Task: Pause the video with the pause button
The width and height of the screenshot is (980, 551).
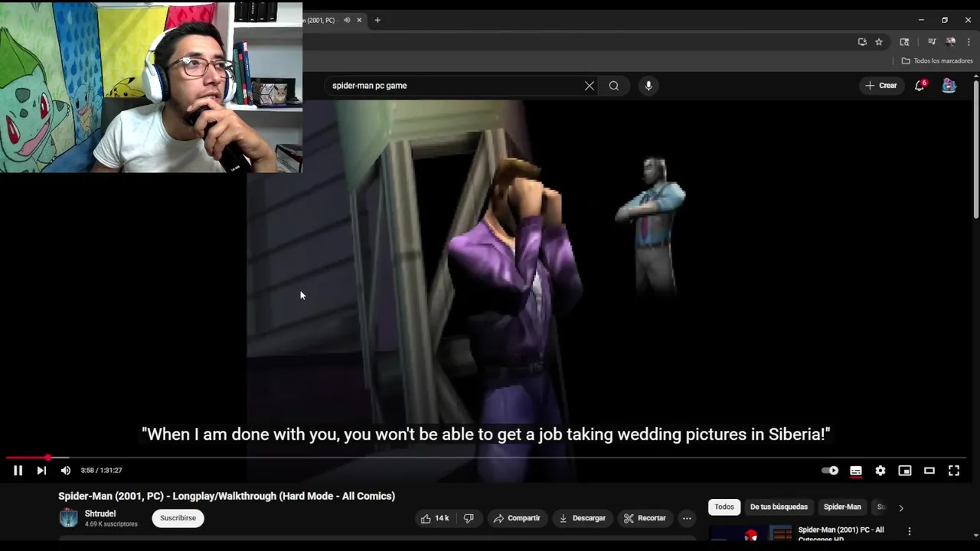Action: click(18, 471)
